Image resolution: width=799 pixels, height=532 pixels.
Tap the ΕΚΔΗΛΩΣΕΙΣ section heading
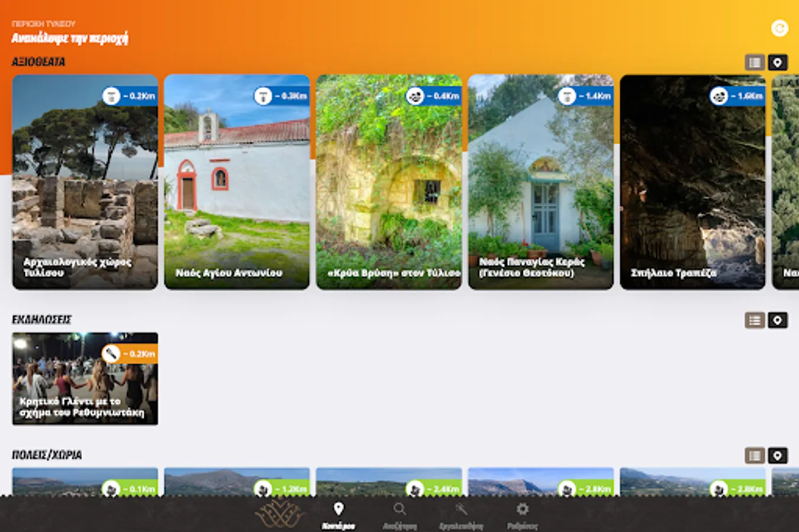click(x=41, y=320)
